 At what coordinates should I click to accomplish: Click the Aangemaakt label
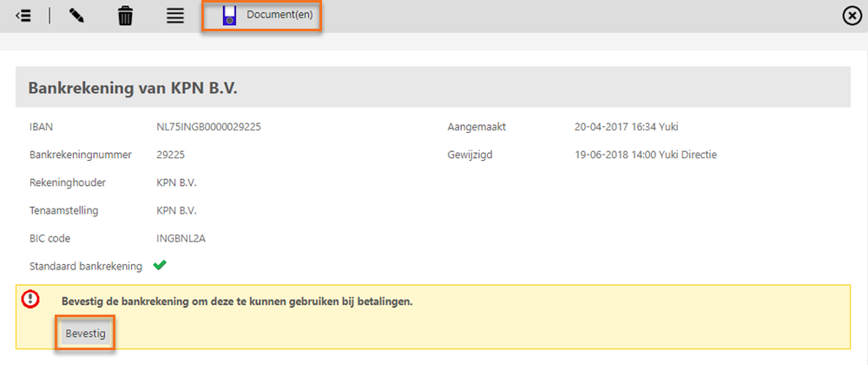pos(477,127)
